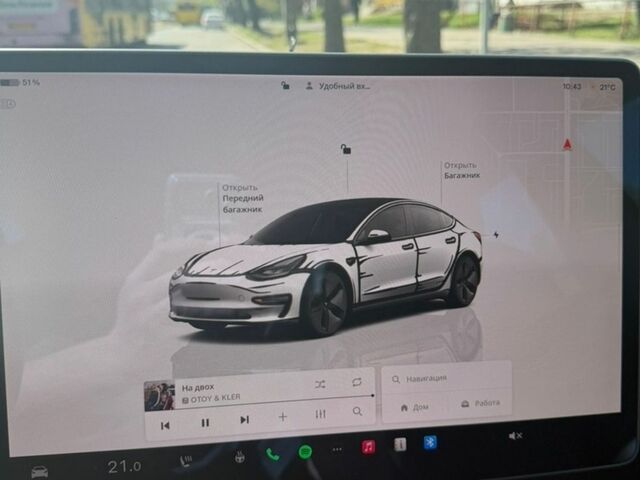Navigate to Дом (Home)

[415, 407]
